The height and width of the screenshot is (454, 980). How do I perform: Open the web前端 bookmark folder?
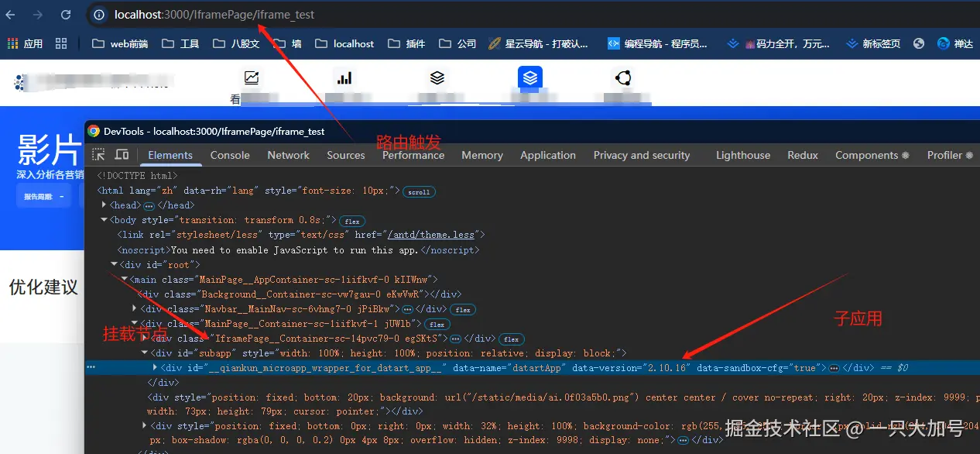pyautogui.click(x=120, y=43)
